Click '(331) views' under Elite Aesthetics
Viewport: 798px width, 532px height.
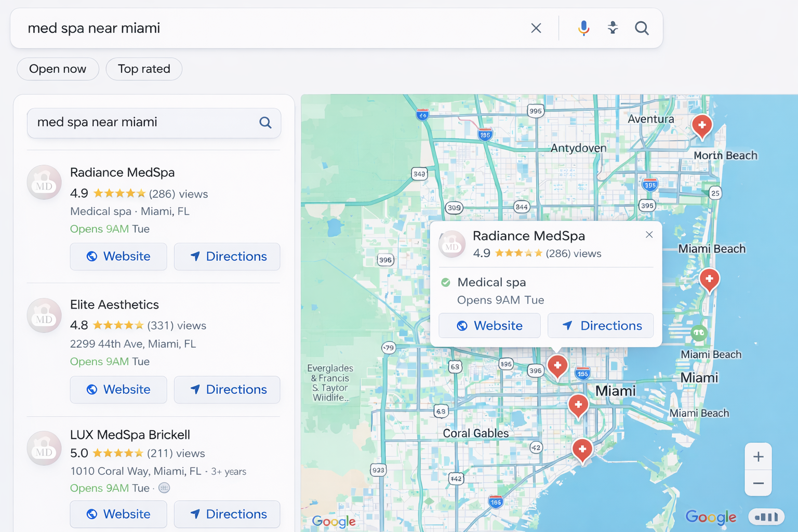177,326
